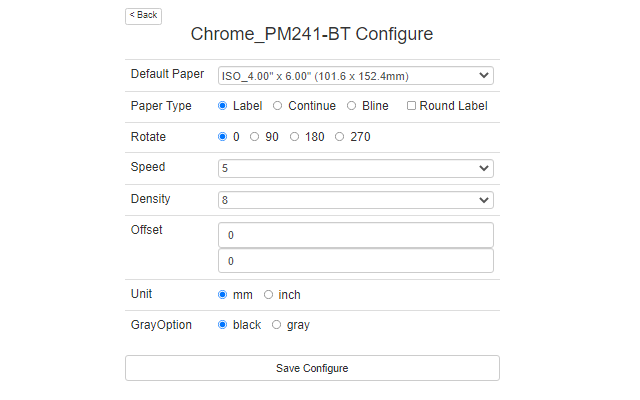Click the Default Paper dropdown arrow
The height and width of the screenshot is (400, 640).
coord(484,76)
